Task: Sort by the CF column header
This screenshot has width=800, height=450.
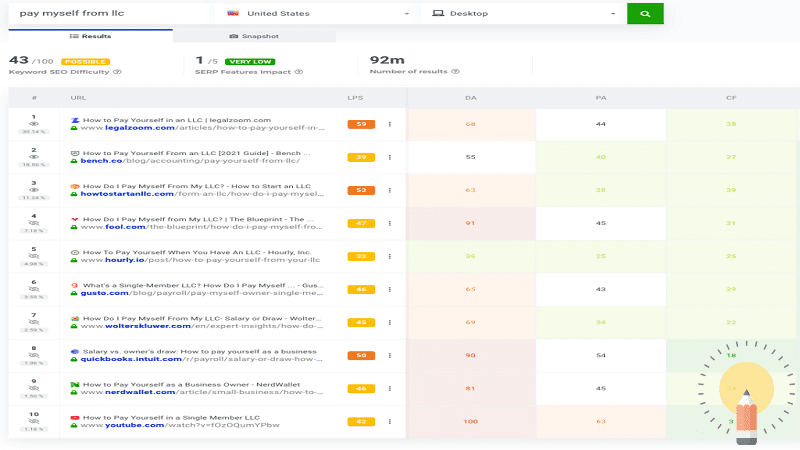Action: [731, 98]
